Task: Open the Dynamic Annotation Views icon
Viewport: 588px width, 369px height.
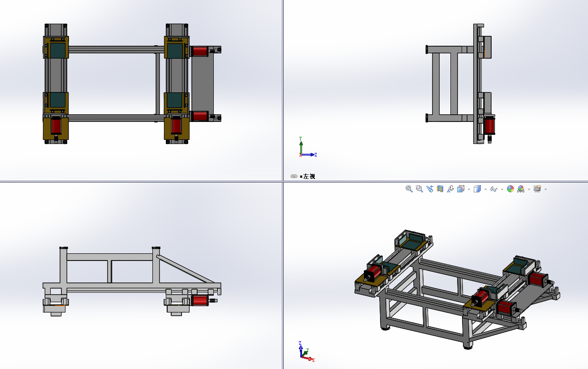Action: pos(450,189)
